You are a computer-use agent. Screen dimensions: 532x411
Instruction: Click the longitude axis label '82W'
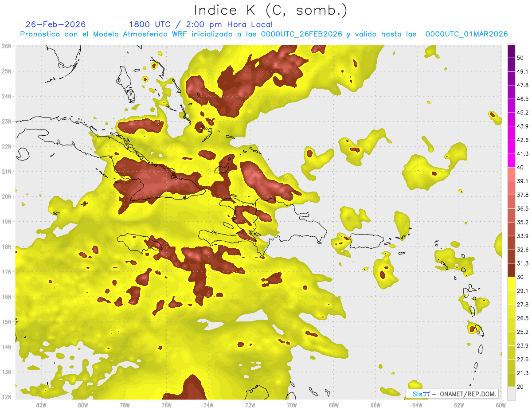41,405
